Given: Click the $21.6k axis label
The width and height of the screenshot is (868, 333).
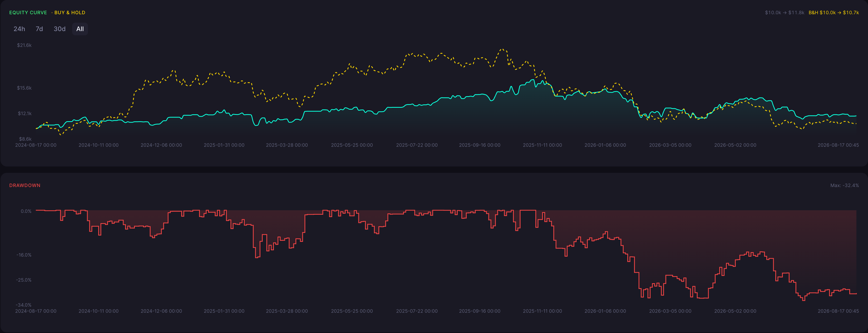Looking at the screenshot, I should point(24,45).
